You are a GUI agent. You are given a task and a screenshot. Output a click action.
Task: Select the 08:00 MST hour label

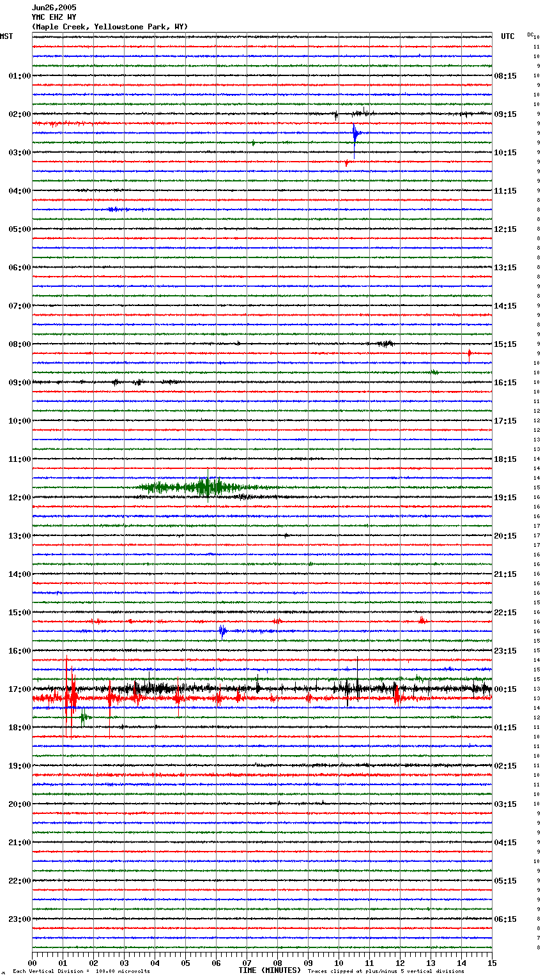(20, 344)
